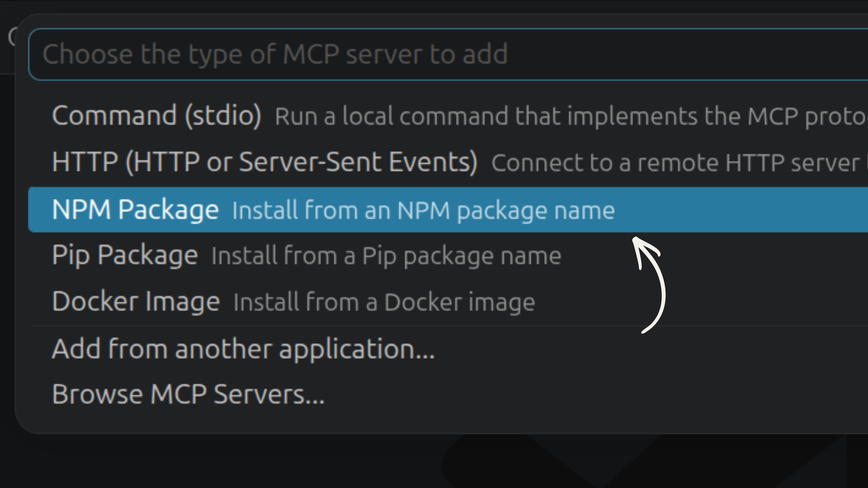Open Add from another application...
Image resolution: width=868 pixels, height=488 pixels.
(448, 349)
